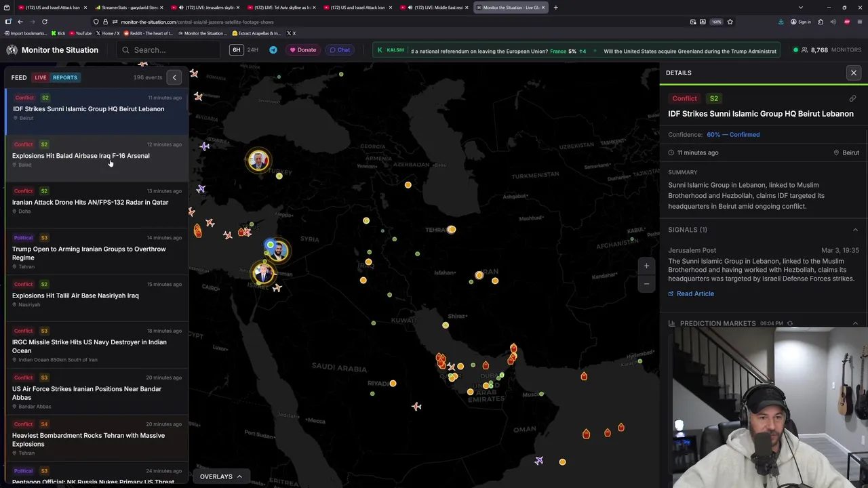Open the Kick bookmark
The height and width of the screenshot is (488, 868).
58,33
